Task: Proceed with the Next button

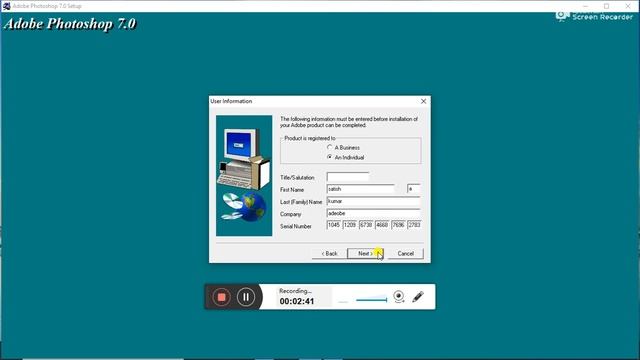Action: 365,253
